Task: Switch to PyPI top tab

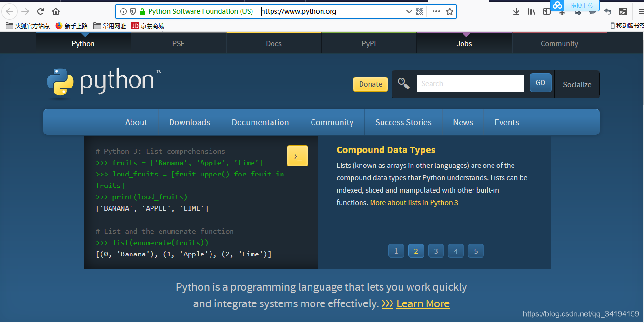Action: coord(369,44)
